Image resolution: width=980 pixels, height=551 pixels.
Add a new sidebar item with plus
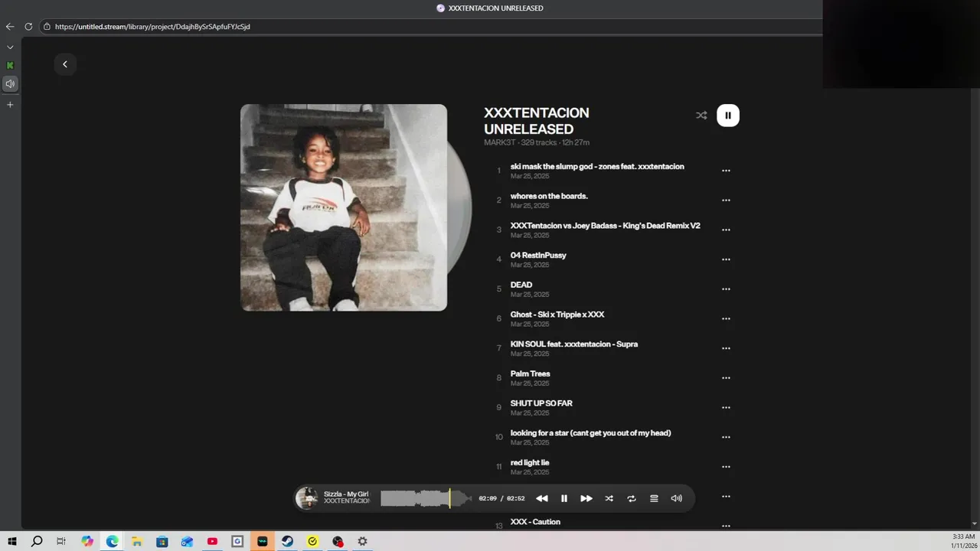[x=10, y=105]
